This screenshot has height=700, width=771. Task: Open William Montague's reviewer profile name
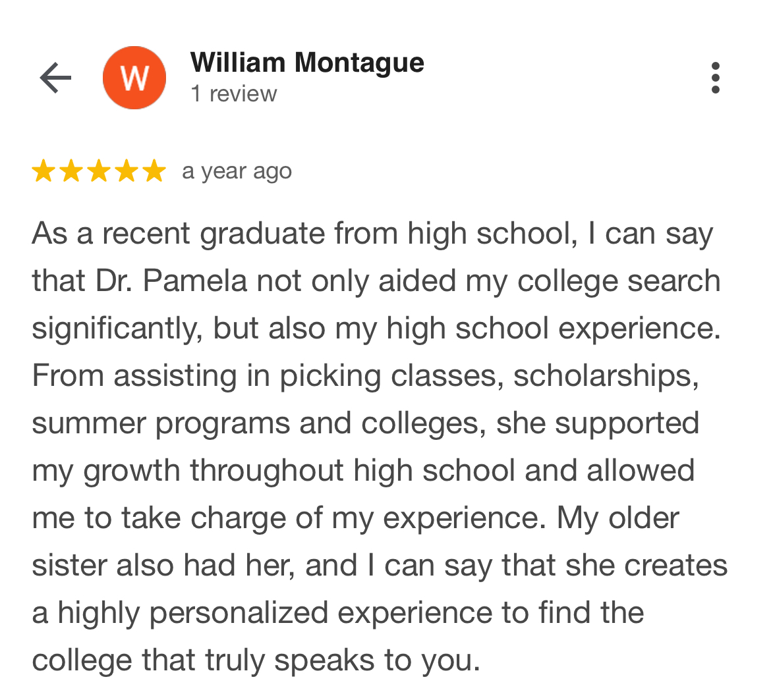click(307, 63)
